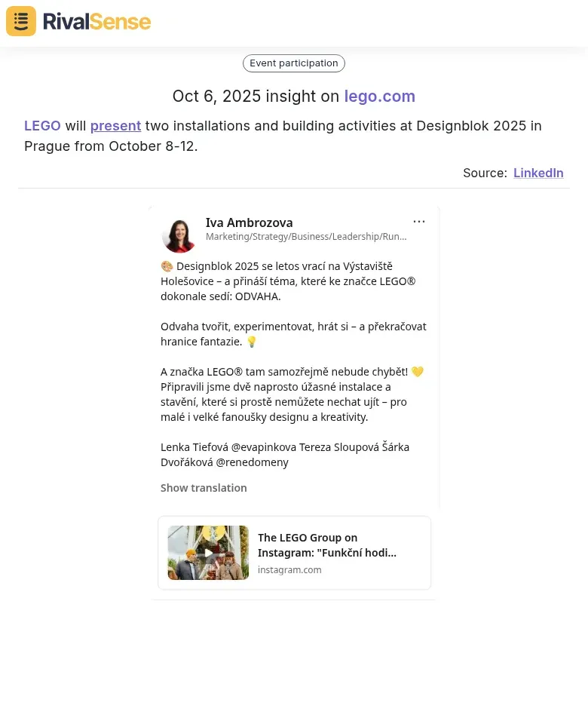Click the @evapinkova mention
The width and height of the screenshot is (588, 724).
click(x=264, y=447)
